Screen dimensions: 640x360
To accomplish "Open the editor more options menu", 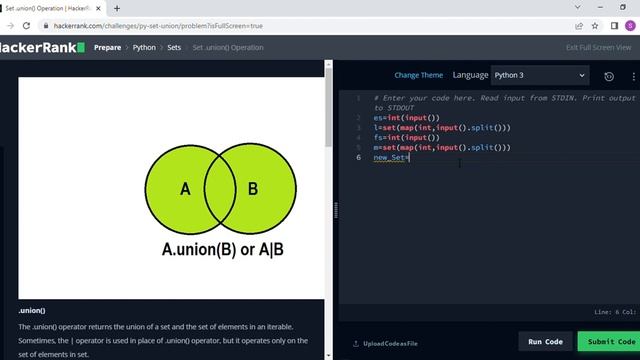I will point(633,76).
